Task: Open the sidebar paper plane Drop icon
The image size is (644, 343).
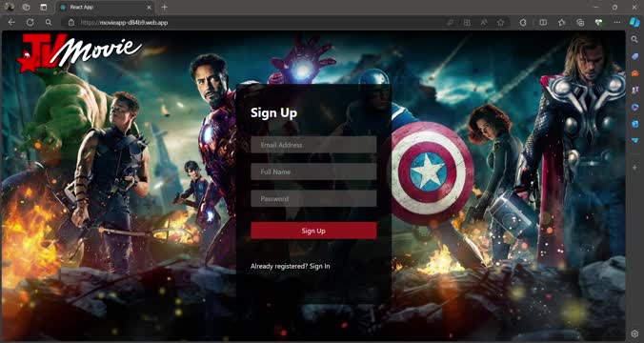Action: tap(635, 140)
